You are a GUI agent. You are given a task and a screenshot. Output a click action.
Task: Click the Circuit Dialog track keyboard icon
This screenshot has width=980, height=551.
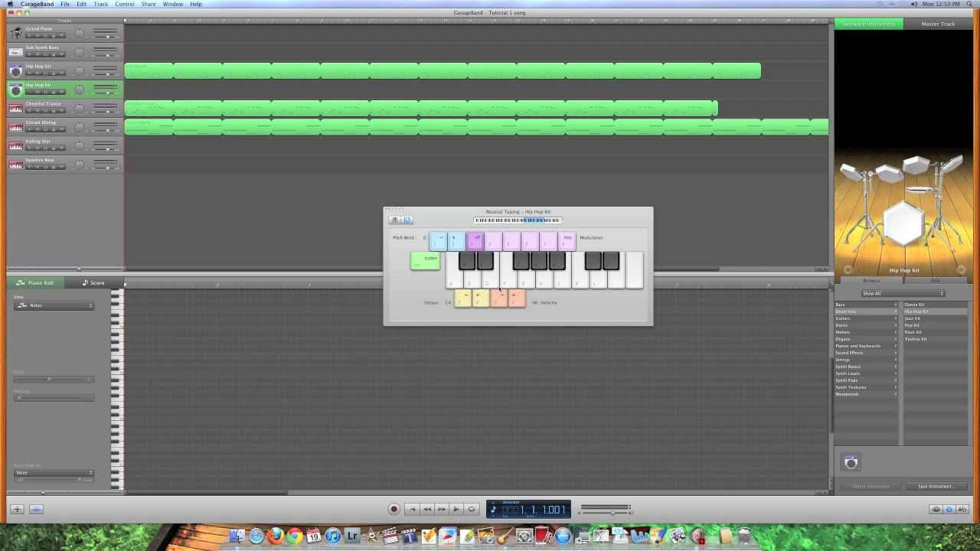point(15,127)
